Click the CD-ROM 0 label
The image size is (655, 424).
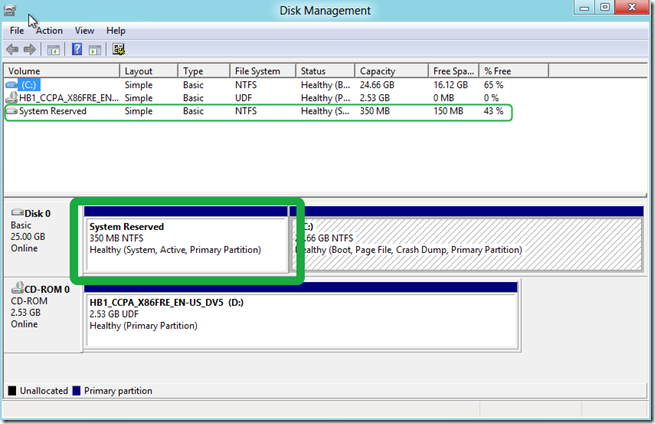(x=47, y=289)
